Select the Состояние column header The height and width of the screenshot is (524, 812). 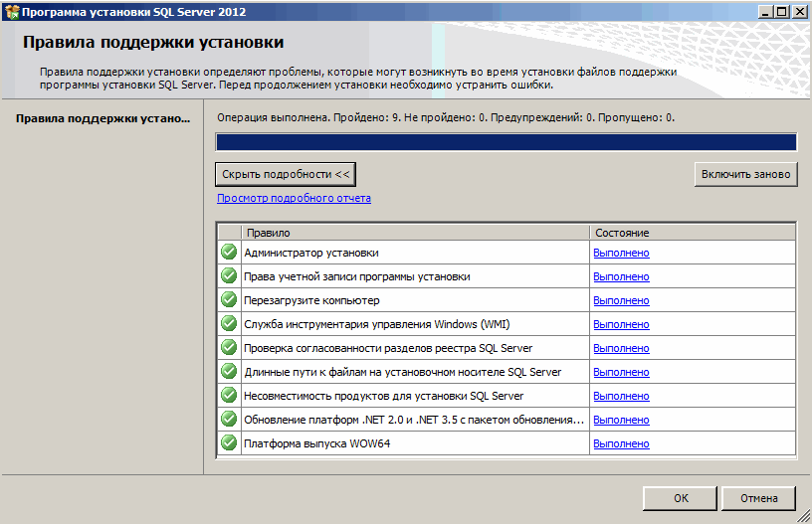point(693,233)
